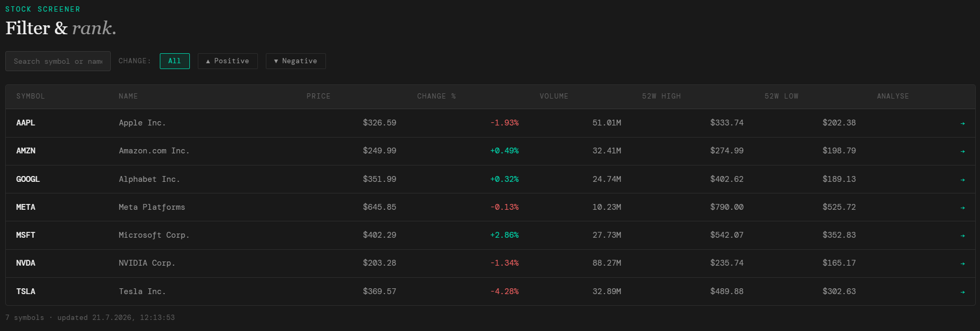Click the $790.00 52-week high value

click(727, 207)
